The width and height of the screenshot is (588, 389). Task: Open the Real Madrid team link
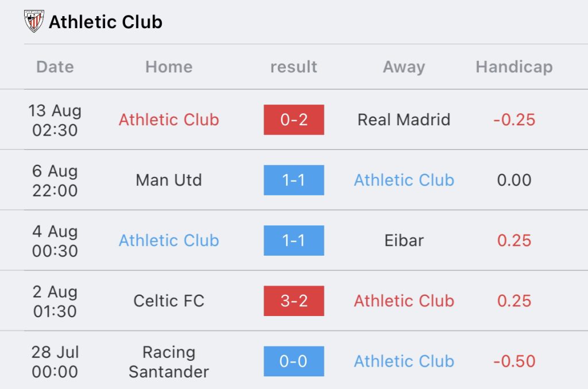tap(404, 120)
